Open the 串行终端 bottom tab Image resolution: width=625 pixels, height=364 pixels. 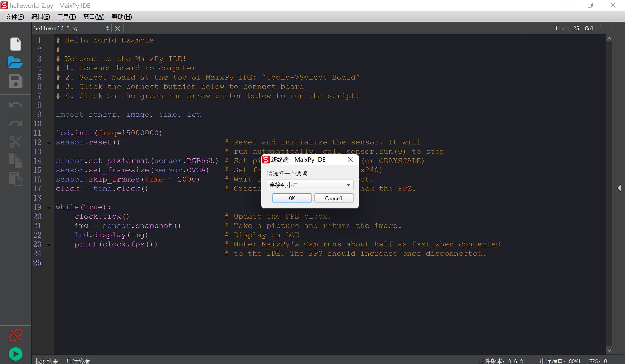[x=78, y=361]
